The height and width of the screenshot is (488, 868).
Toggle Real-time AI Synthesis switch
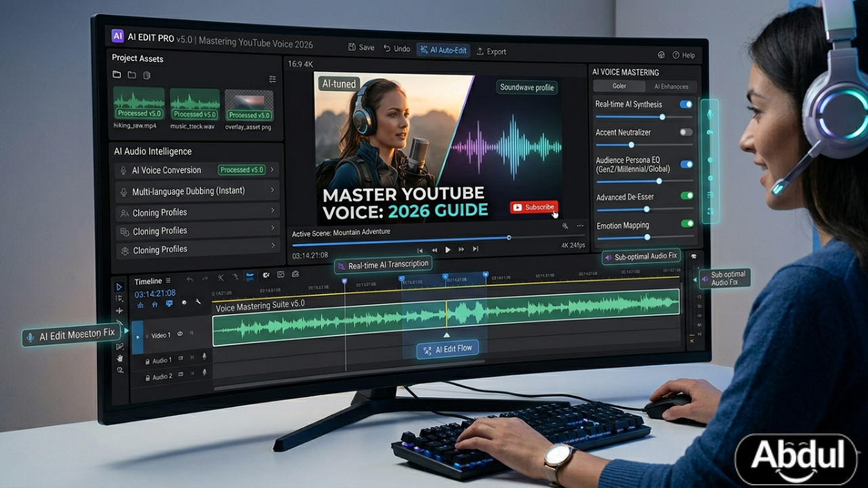[x=686, y=104]
